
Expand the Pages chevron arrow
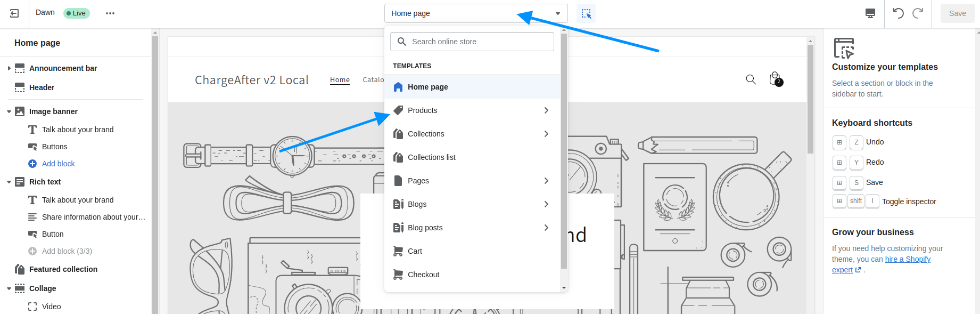tap(546, 181)
